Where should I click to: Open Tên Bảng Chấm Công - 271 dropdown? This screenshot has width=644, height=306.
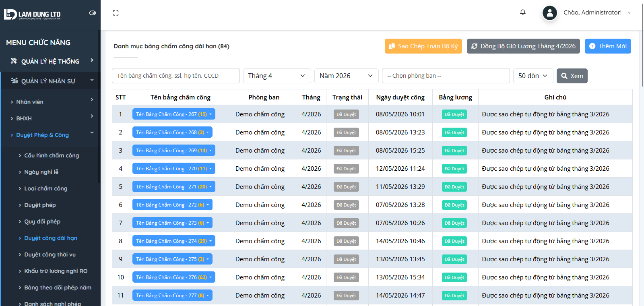click(174, 186)
